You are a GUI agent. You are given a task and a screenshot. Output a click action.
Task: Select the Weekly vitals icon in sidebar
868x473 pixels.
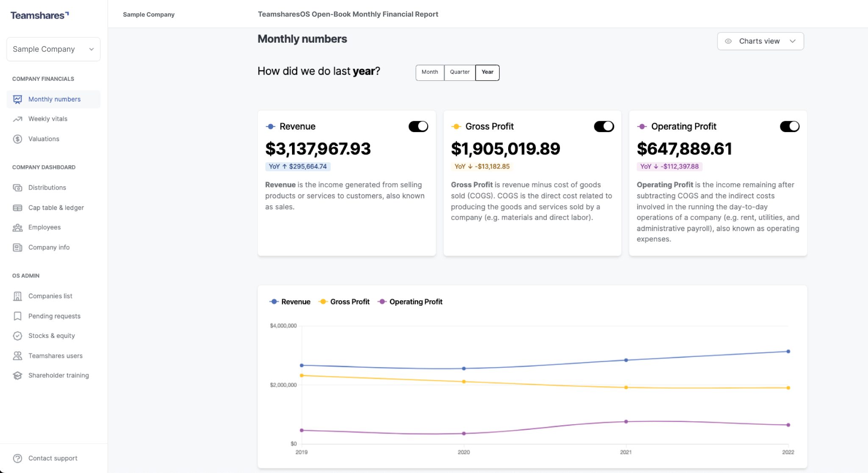(17, 119)
